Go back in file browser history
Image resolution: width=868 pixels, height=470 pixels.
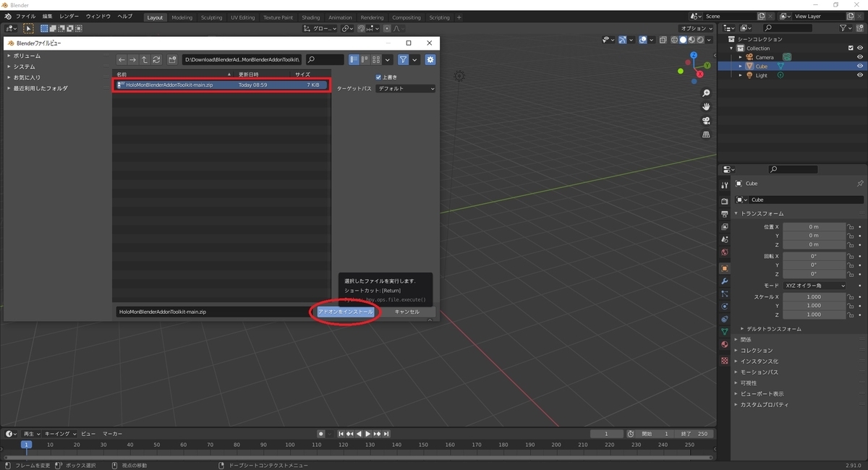[122, 60]
